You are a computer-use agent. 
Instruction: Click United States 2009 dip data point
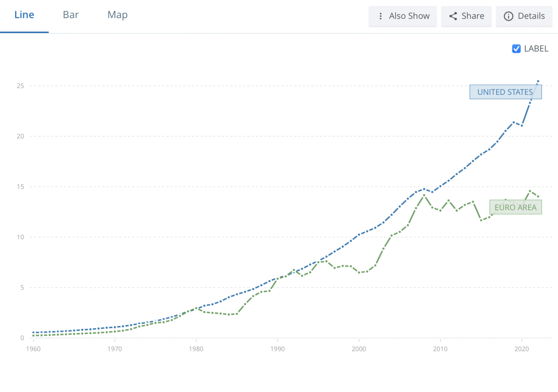tap(432, 192)
